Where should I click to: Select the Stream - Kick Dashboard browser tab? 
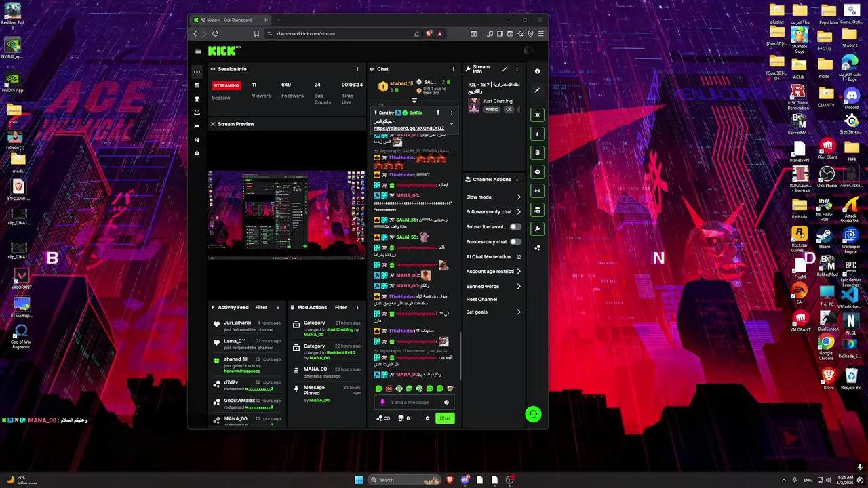[x=231, y=20]
